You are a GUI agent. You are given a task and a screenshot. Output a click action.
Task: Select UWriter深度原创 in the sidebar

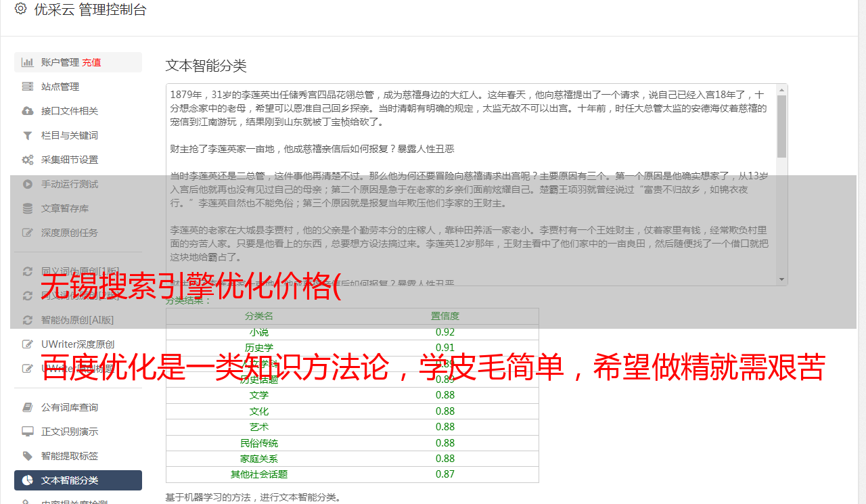coord(78,344)
